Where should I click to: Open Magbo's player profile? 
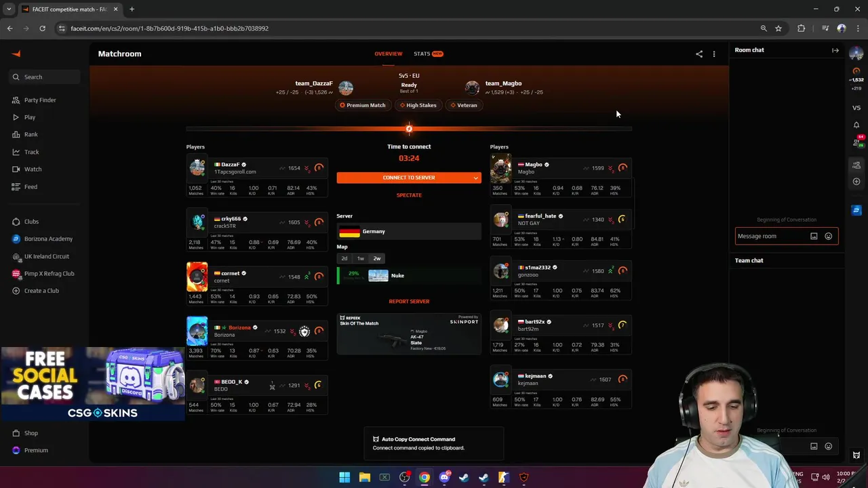pos(534,165)
